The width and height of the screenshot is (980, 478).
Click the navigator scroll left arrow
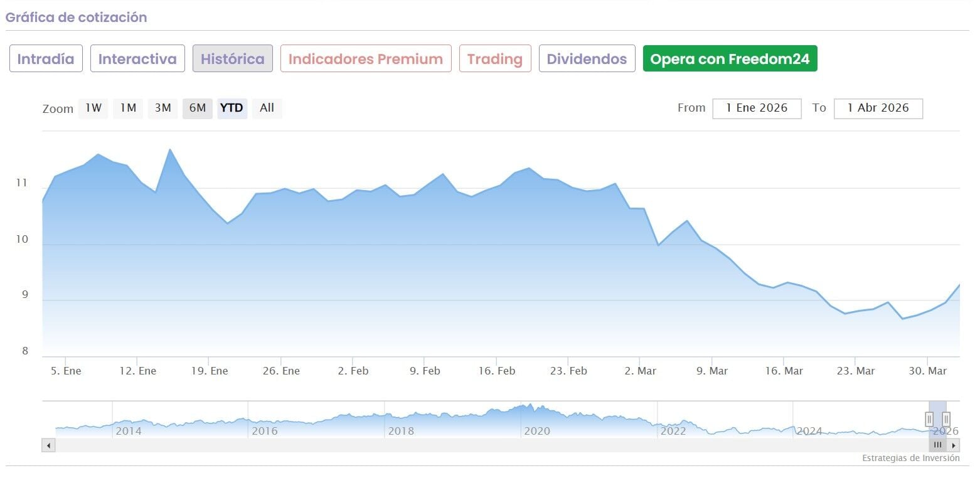point(48,445)
